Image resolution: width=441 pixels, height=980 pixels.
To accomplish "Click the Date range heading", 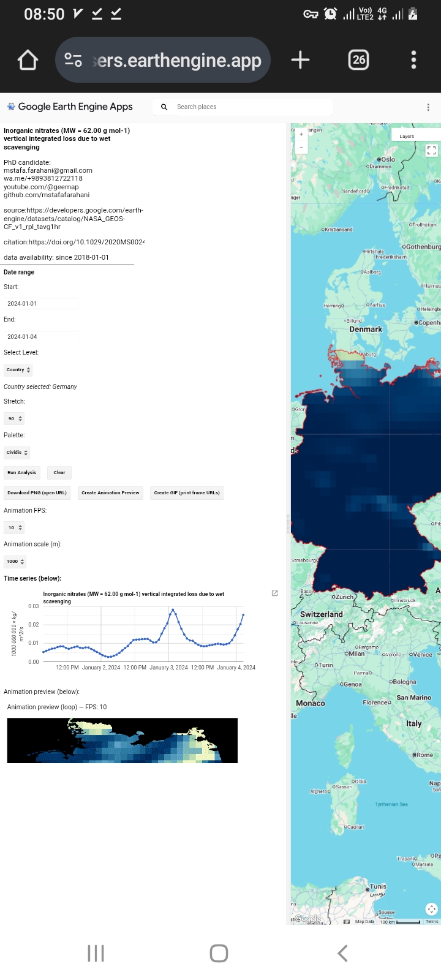I will coord(19,272).
